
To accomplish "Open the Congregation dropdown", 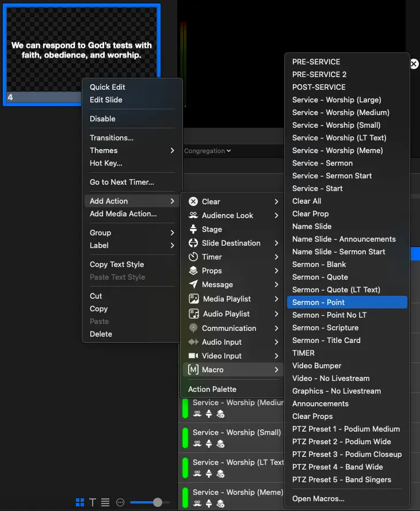I will [207, 150].
